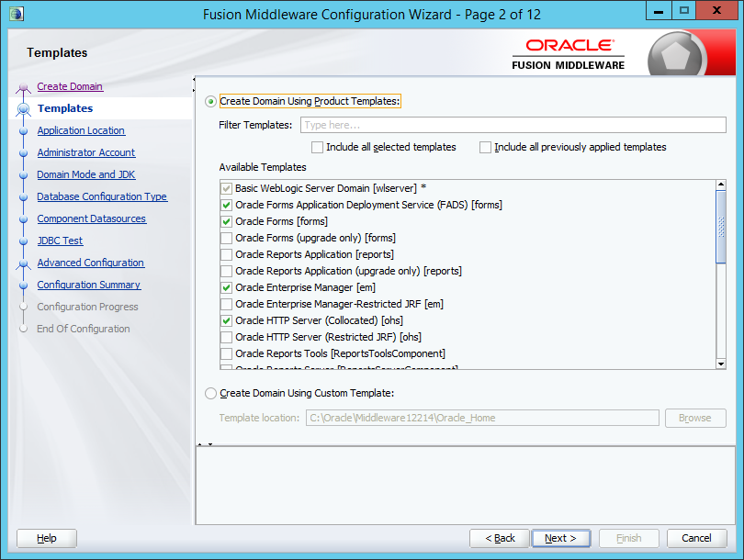Click the empty message pane area
This screenshot has height=560, width=744.
click(466, 485)
